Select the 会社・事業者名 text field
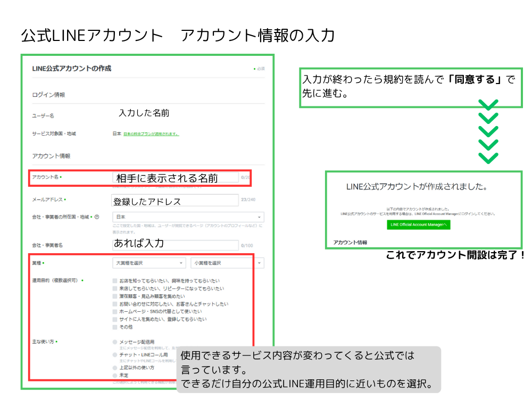 (176, 245)
